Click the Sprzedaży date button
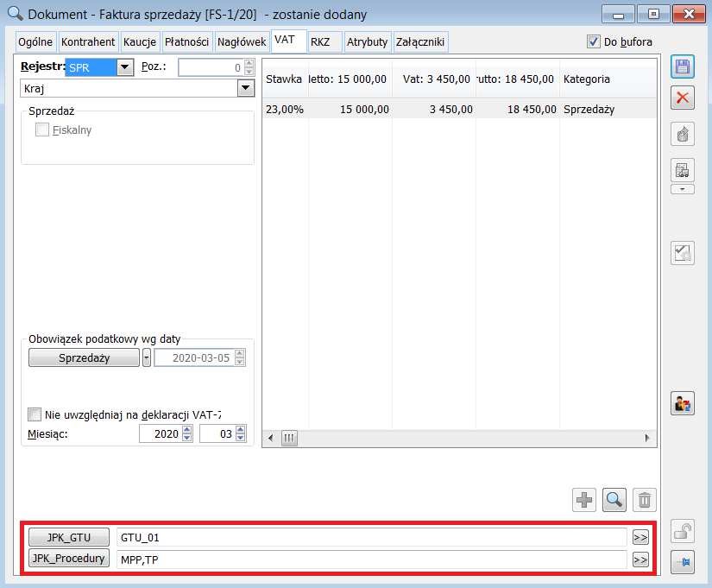 pos(84,357)
